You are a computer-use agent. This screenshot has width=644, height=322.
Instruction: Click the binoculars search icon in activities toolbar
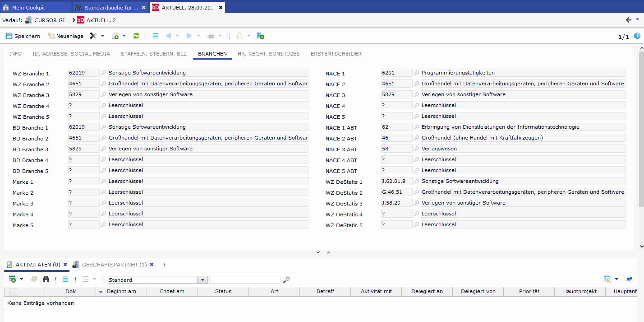tap(46, 280)
